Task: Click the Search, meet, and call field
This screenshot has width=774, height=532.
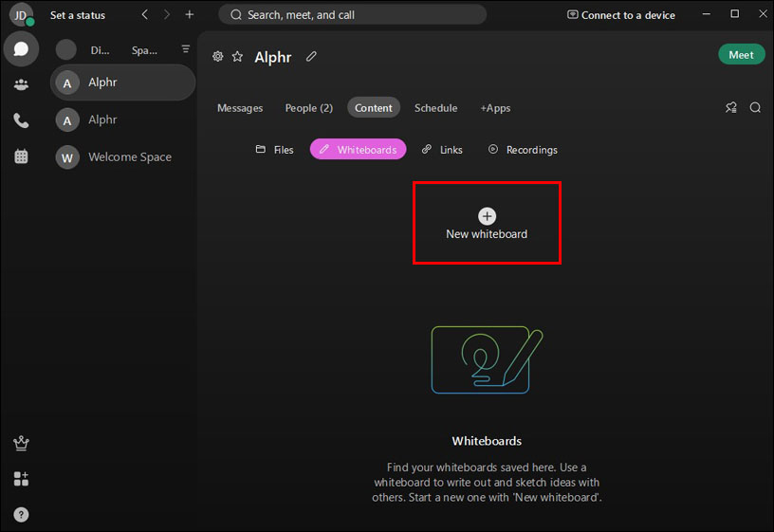Action: [353, 15]
